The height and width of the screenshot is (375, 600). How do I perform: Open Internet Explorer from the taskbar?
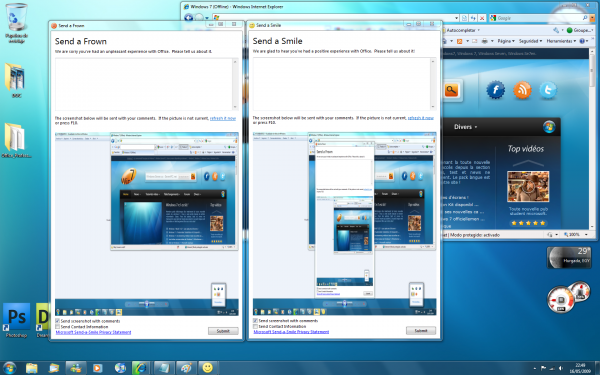coord(140,368)
